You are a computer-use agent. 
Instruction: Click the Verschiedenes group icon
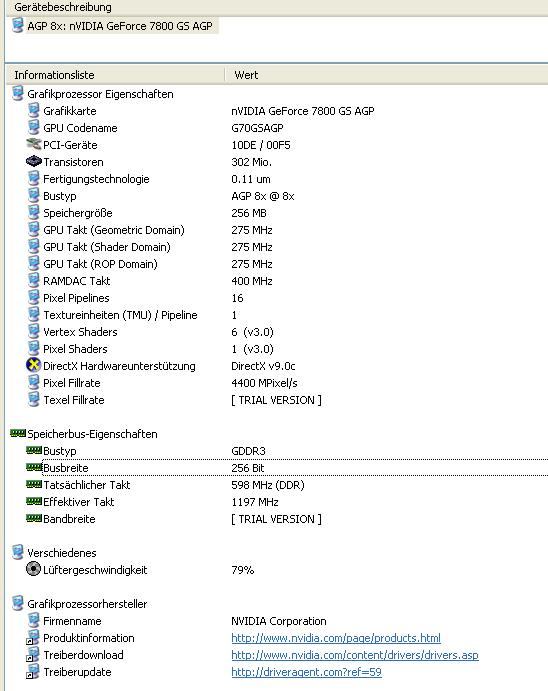tap(18, 552)
